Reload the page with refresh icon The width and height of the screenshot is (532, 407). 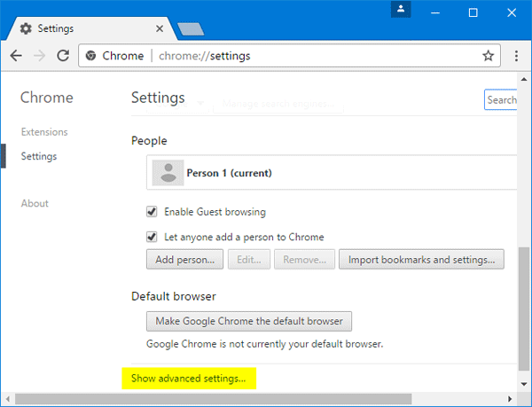click(63, 56)
